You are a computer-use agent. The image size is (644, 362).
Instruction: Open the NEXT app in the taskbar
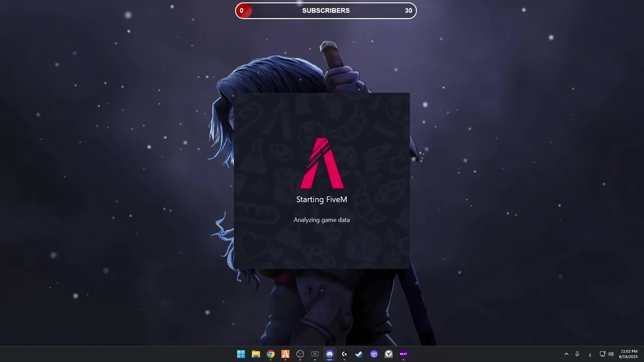pos(404,354)
